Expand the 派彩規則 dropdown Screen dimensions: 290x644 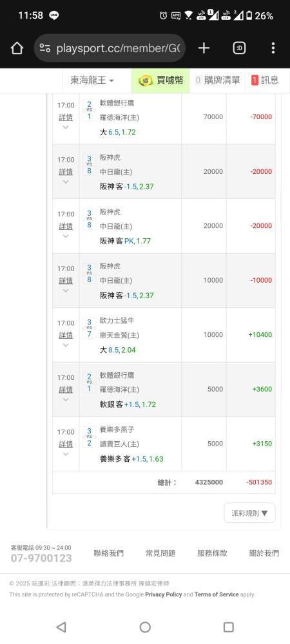pyautogui.click(x=250, y=513)
